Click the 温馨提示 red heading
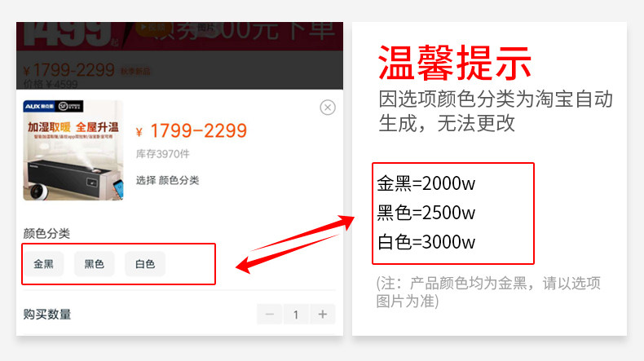 click(x=455, y=63)
